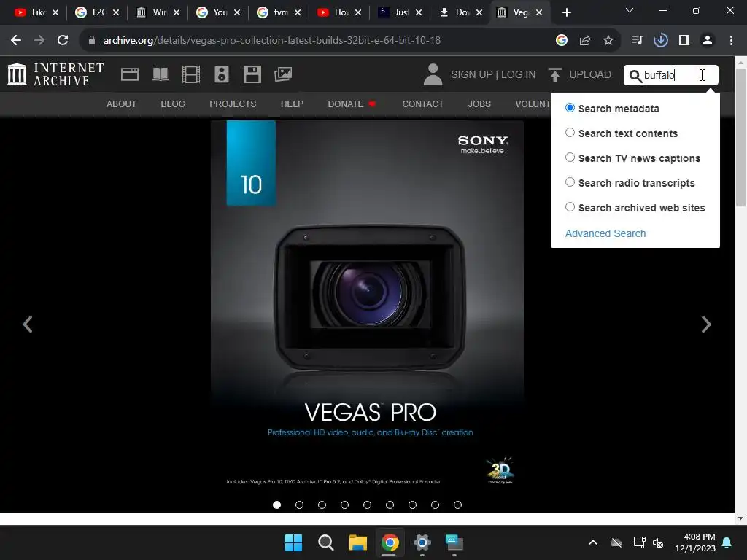The width and height of the screenshot is (747, 560).
Task: Open the Audio speaker icon
Action: 222,74
